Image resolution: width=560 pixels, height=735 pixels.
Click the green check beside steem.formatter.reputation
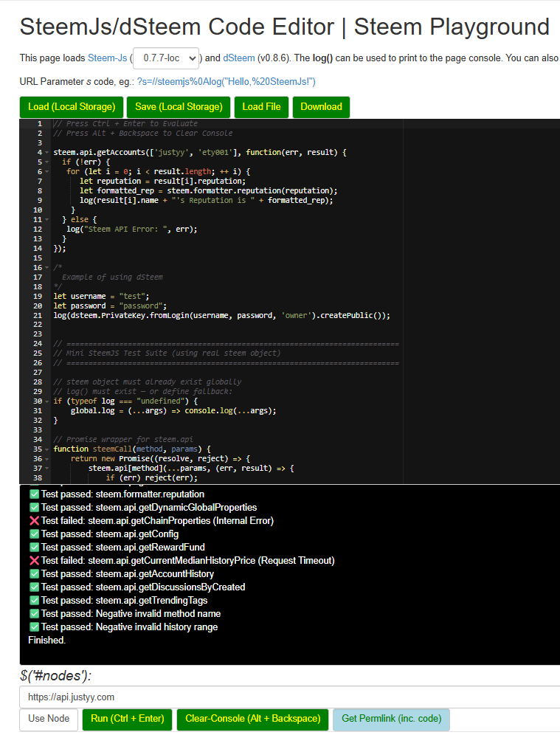34,494
